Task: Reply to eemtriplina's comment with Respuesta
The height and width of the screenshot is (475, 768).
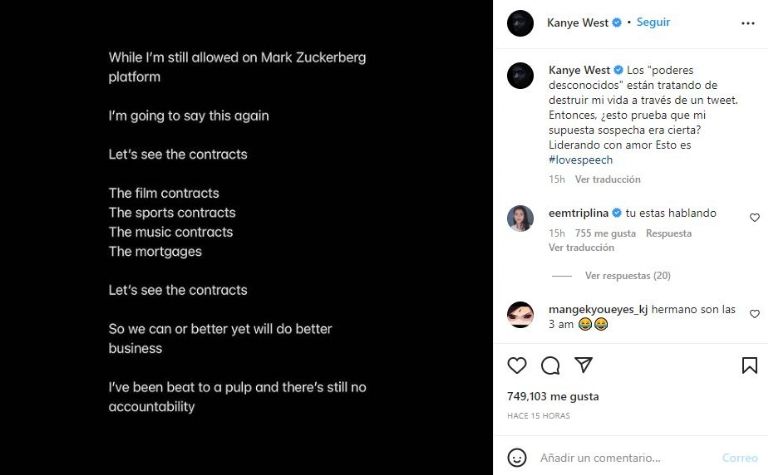Action: click(x=668, y=233)
